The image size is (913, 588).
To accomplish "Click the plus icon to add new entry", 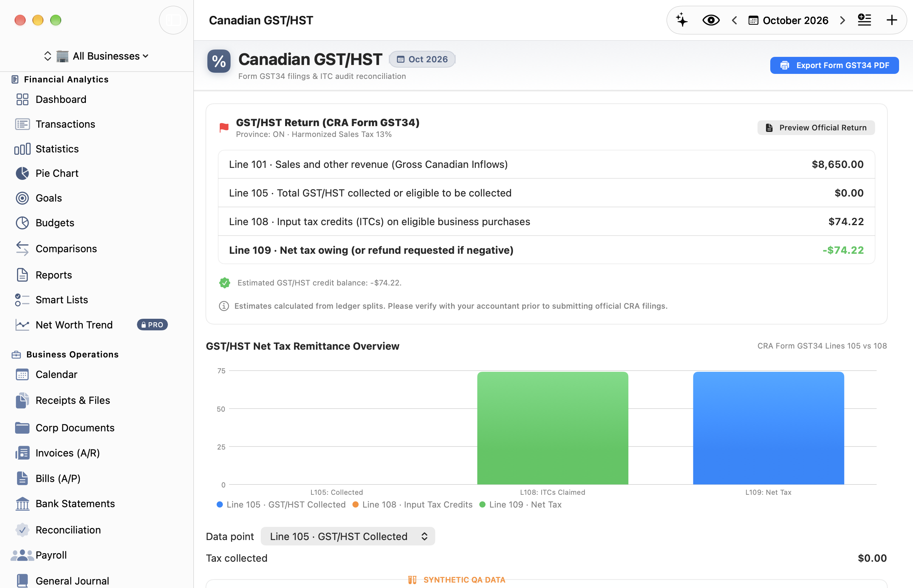I will tap(892, 20).
